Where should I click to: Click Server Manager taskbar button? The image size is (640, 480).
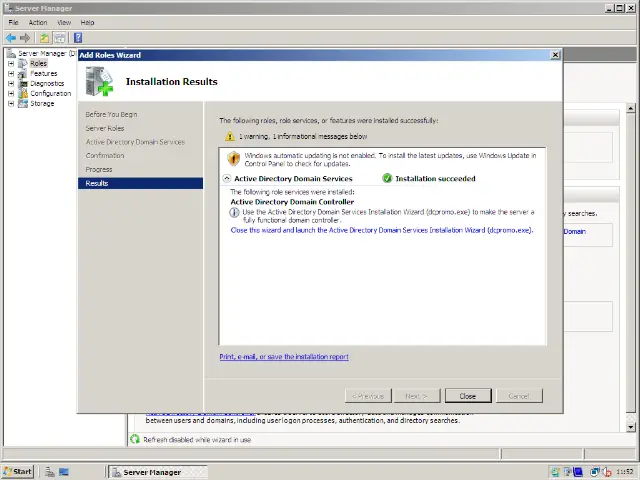click(x=158, y=472)
